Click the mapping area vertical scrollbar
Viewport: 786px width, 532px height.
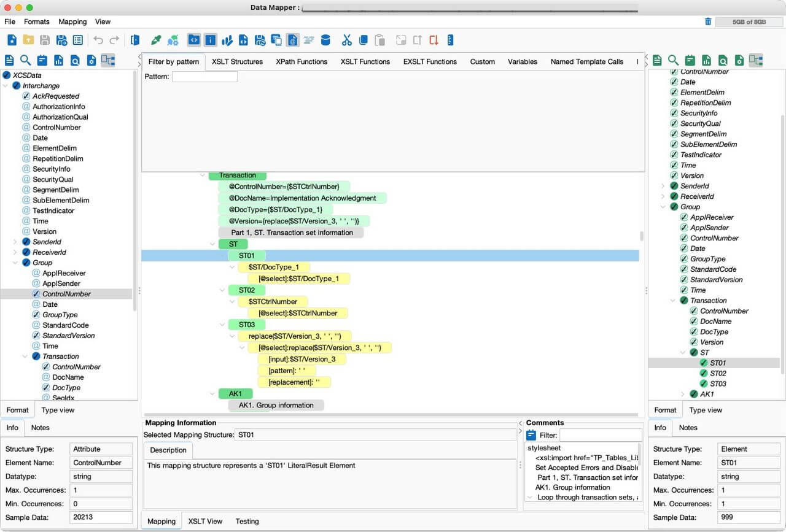[x=642, y=236]
